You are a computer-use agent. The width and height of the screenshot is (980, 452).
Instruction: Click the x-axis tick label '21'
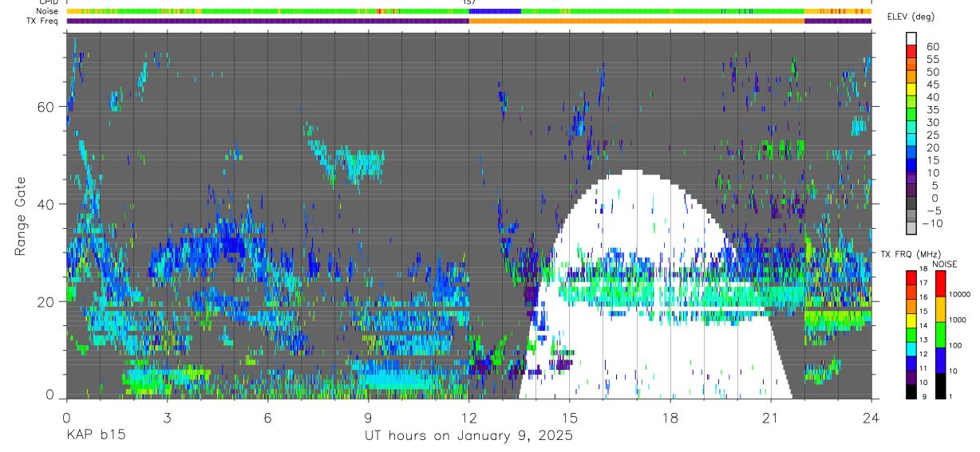click(771, 417)
